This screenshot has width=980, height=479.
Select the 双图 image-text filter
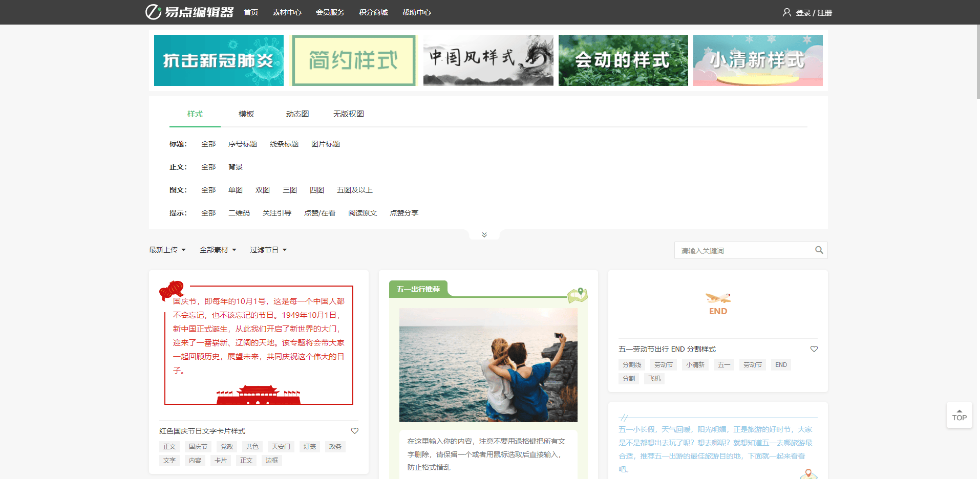(262, 190)
